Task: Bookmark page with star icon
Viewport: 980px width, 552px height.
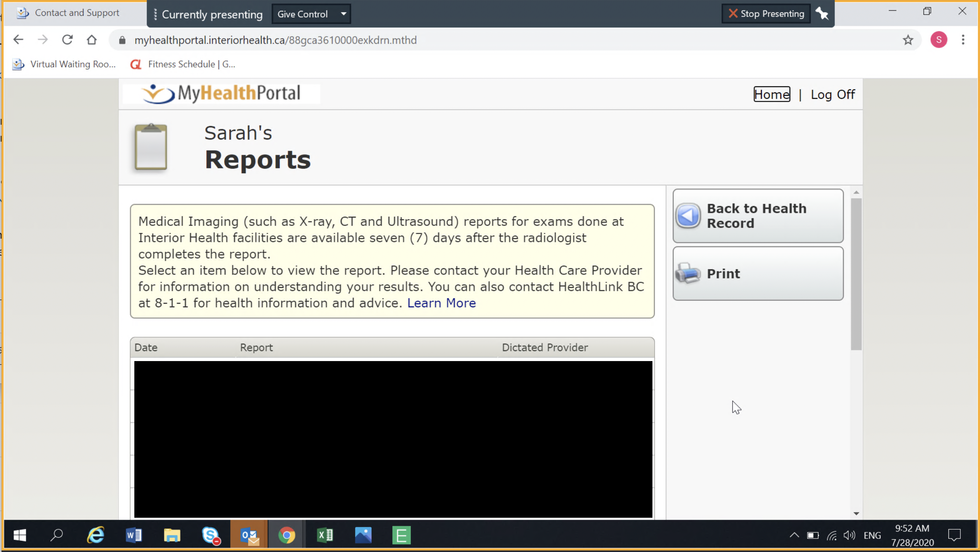Action: pos(908,40)
